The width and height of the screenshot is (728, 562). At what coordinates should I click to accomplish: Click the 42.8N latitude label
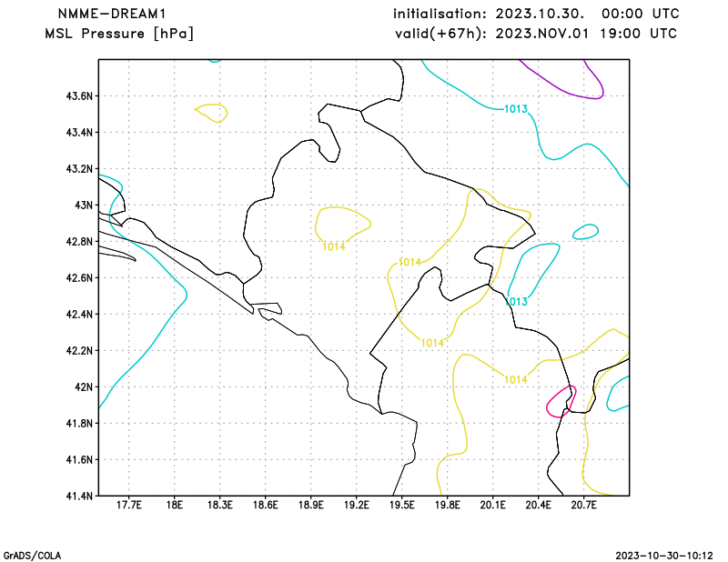click(x=79, y=242)
